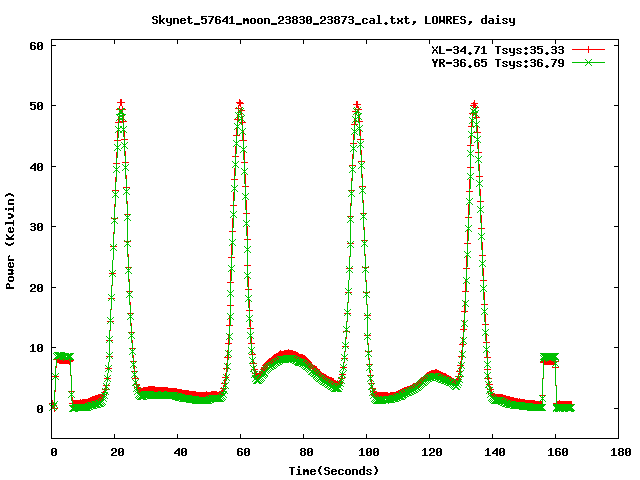
Task: Click the y-axis tick label 10
Action: tap(36, 348)
